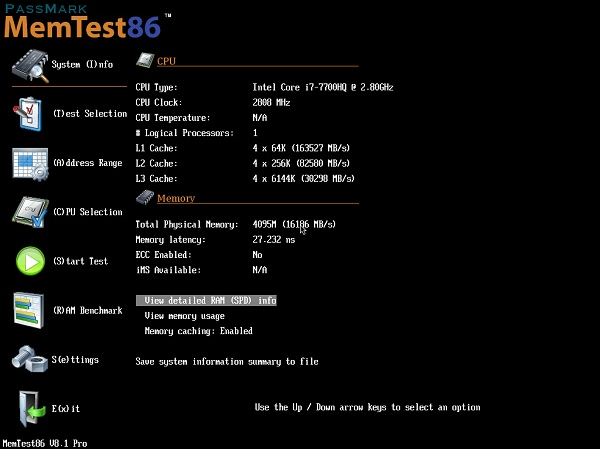
Task: Click the Up / Down arrow keys hint text
Action: click(367, 408)
